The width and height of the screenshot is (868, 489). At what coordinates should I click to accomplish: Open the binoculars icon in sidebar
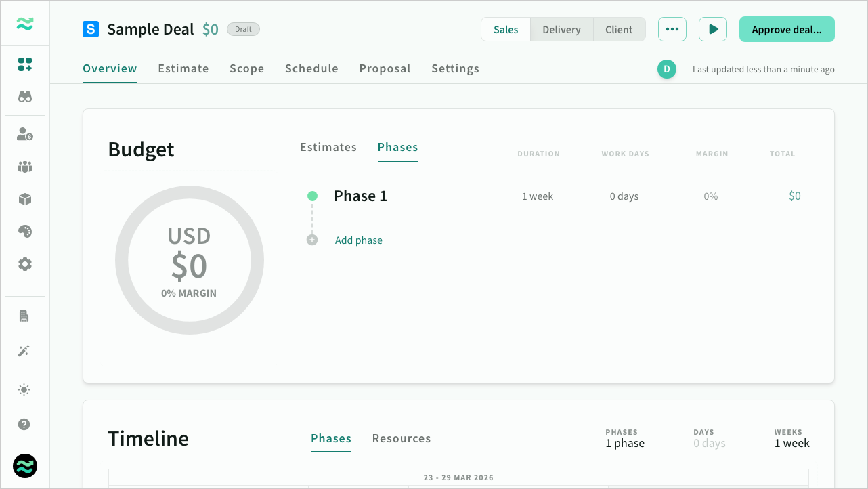click(25, 97)
